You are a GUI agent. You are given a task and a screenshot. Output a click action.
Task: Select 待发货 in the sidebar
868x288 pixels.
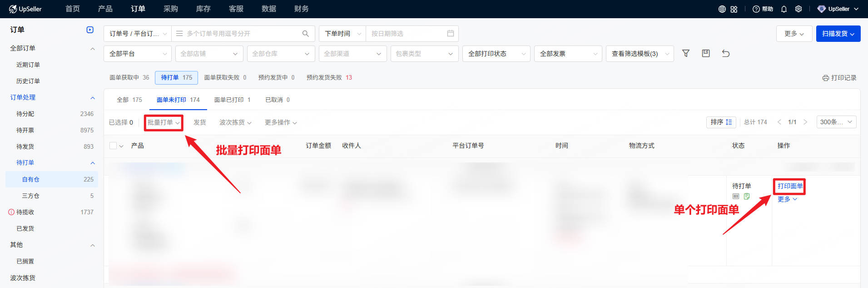(x=25, y=147)
